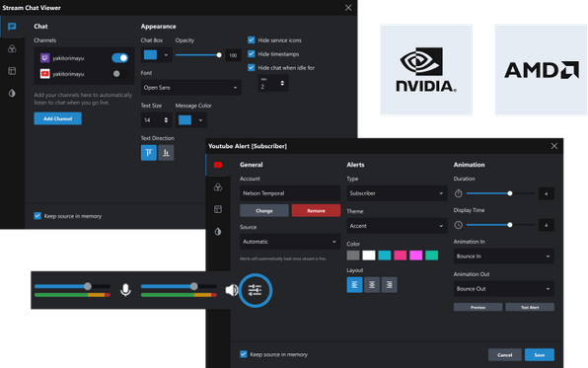Click the speaker volume slider knob

[x=193, y=286]
